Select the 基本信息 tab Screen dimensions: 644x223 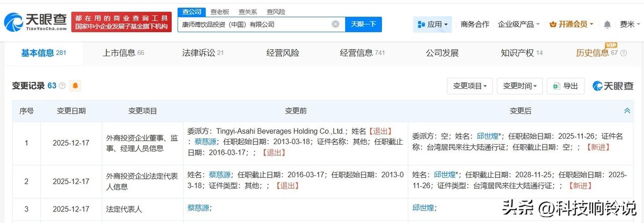coord(43,53)
